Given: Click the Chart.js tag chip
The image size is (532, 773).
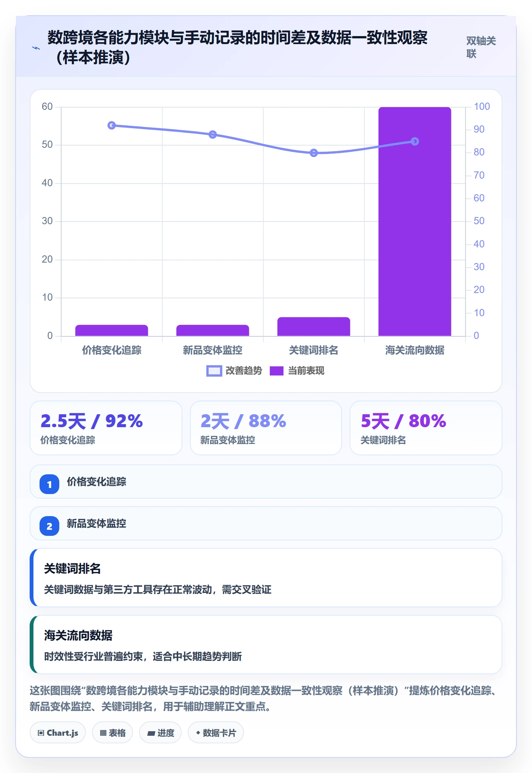Looking at the screenshot, I should coord(58,732).
